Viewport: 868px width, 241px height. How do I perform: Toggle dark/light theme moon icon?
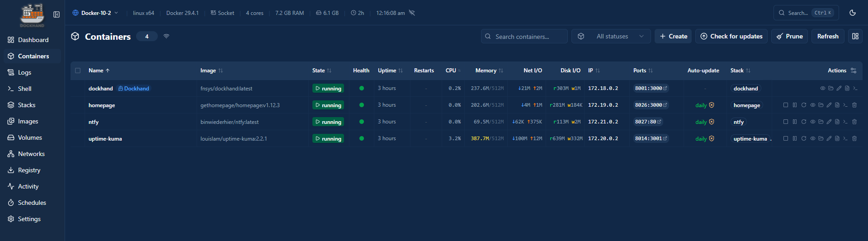[x=853, y=13]
